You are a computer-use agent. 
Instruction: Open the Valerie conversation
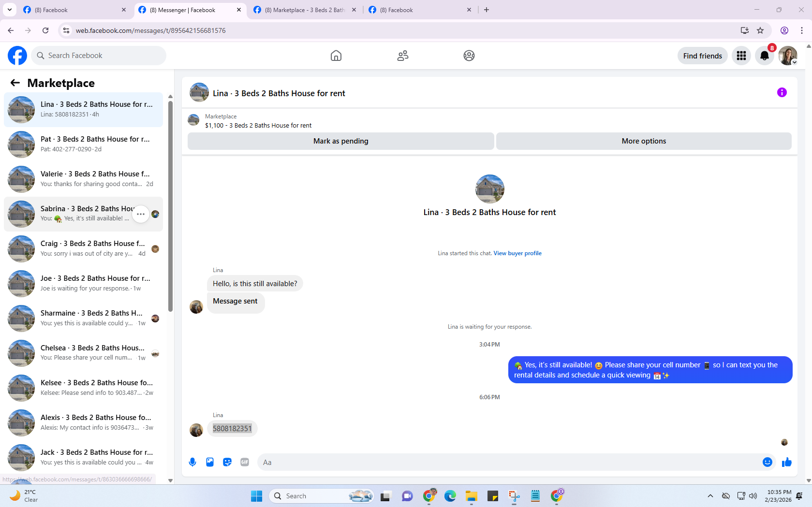83,179
